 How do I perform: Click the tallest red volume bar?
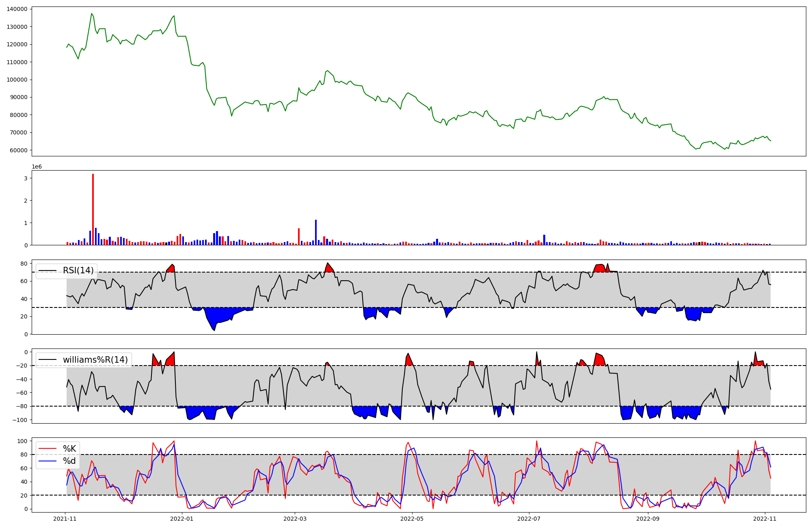[x=93, y=209]
